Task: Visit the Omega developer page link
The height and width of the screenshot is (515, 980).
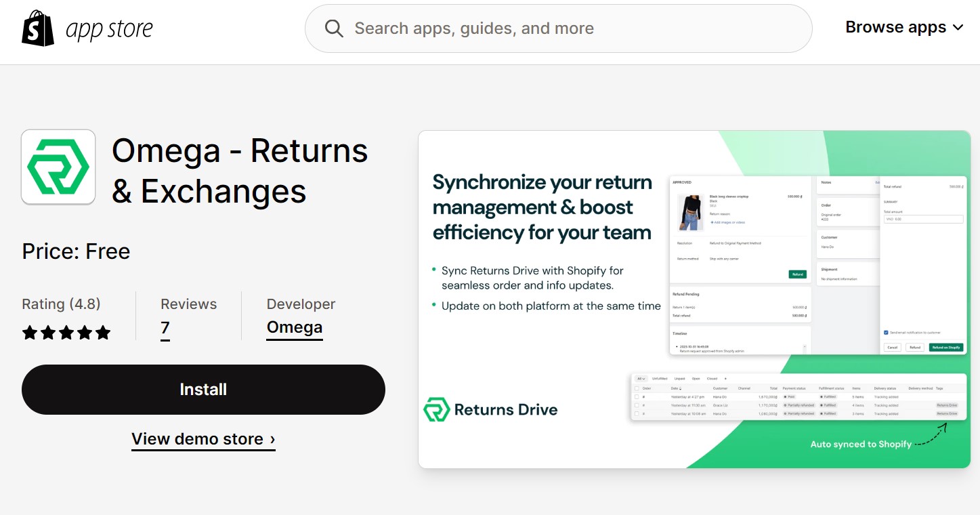Action: point(295,328)
